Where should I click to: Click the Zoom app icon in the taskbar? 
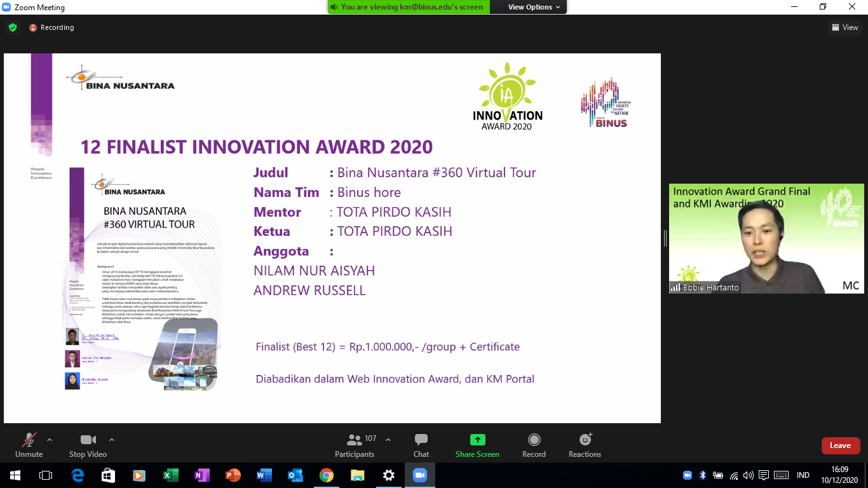click(x=420, y=475)
